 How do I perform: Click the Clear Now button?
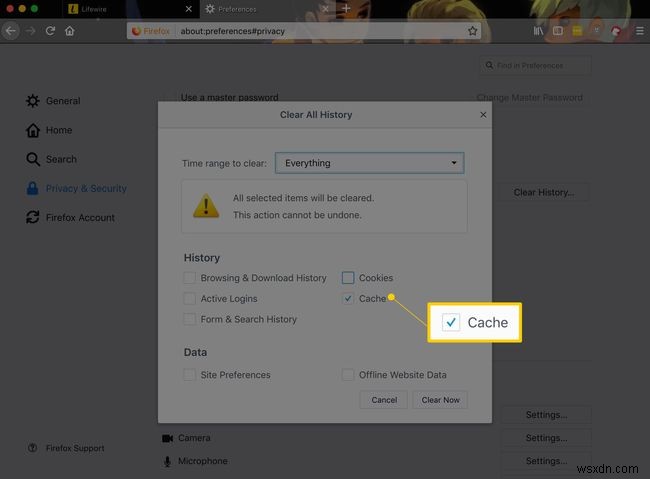[440, 400]
